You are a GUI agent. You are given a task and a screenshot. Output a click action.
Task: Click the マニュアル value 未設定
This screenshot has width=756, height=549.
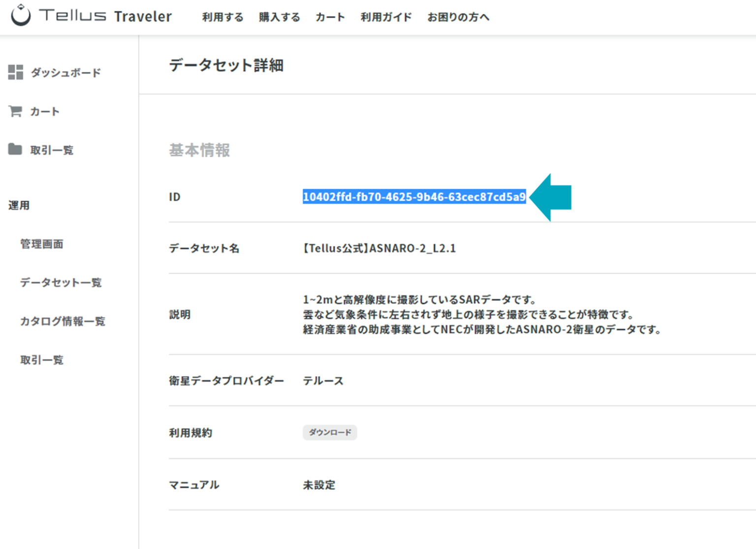319,485
